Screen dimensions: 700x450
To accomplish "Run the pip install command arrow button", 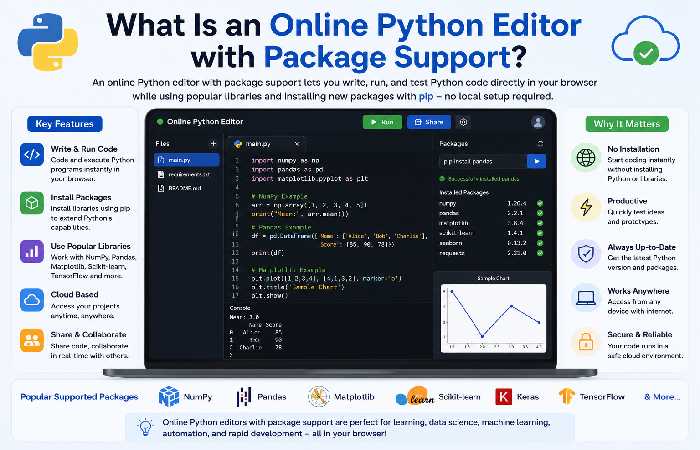I will point(536,161).
